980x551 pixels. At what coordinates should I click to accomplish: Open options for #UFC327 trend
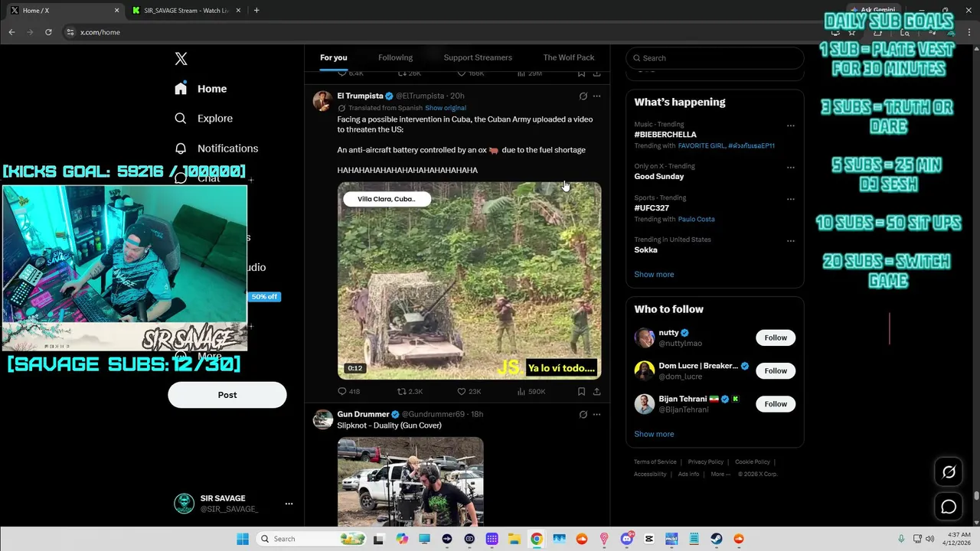pyautogui.click(x=790, y=199)
